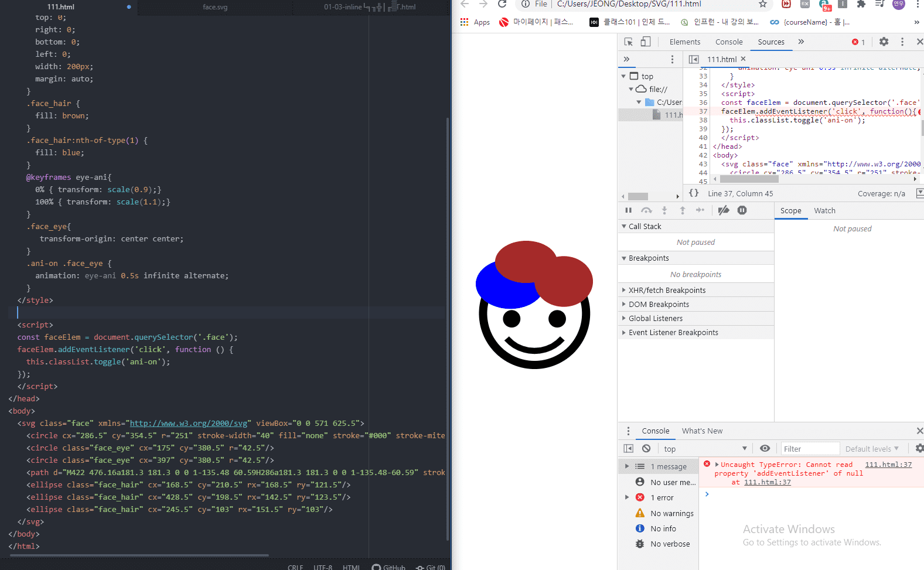924x570 pixels.
Task: Select the What's New drawer tab
Action: click(702, 431)
